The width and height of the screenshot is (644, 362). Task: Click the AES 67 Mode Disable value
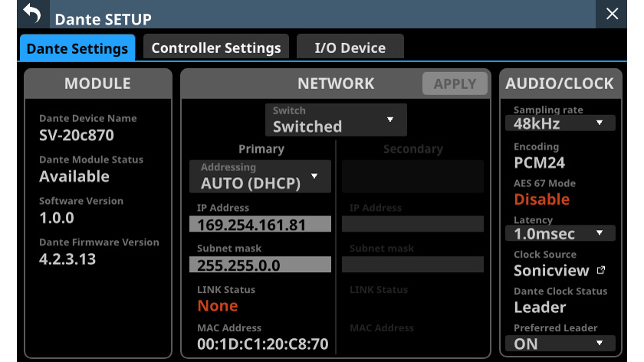(541, 199)
